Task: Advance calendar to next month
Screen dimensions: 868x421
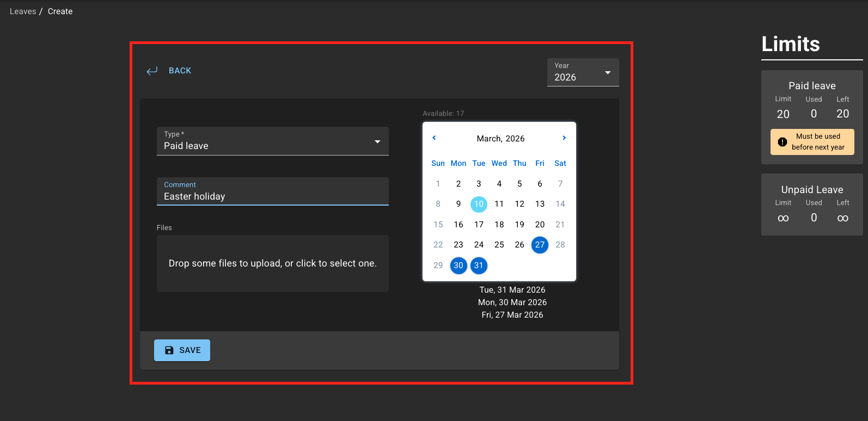Action: point(564,138)
